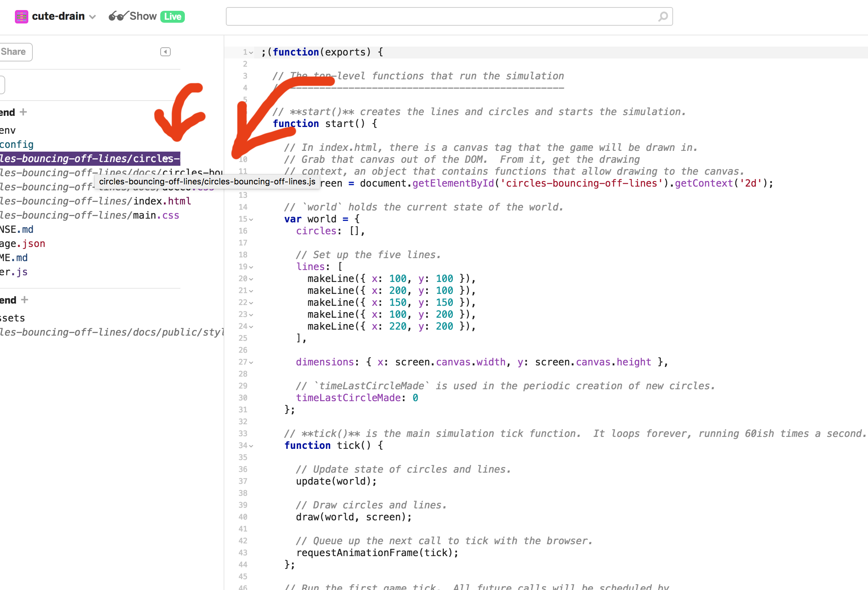Viewport: 868px width, 590px height.
Task: Open the assets entry in sidebar
Action: click(13, 318)
